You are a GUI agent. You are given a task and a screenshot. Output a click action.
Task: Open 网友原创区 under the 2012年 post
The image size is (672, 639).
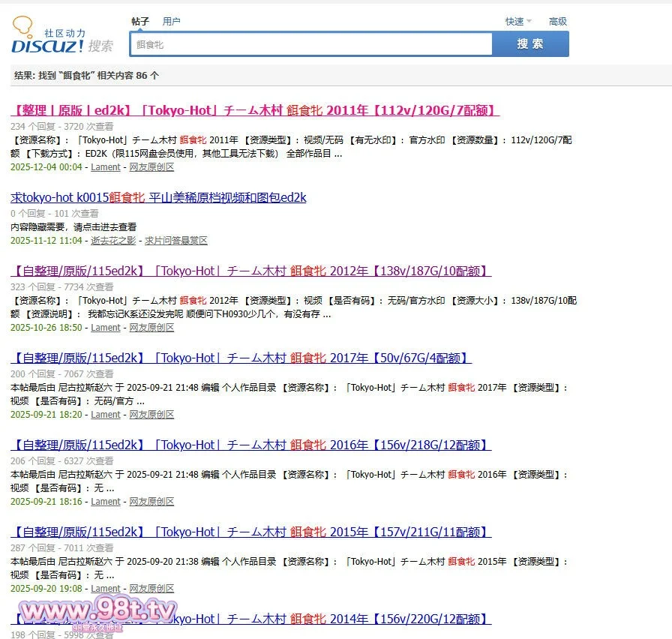[x=151, y=328]
